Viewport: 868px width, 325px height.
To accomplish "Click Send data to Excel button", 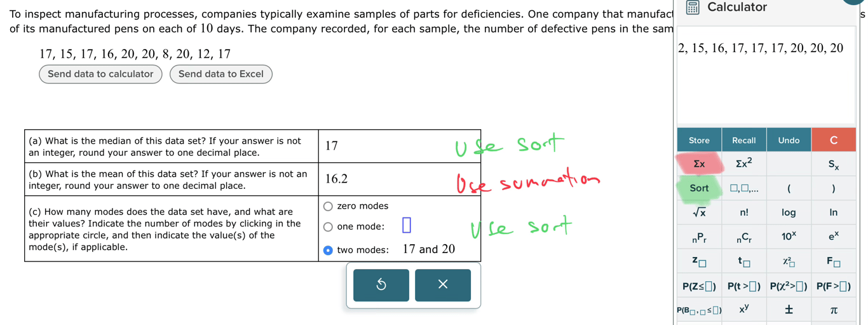I will [220, 74].
